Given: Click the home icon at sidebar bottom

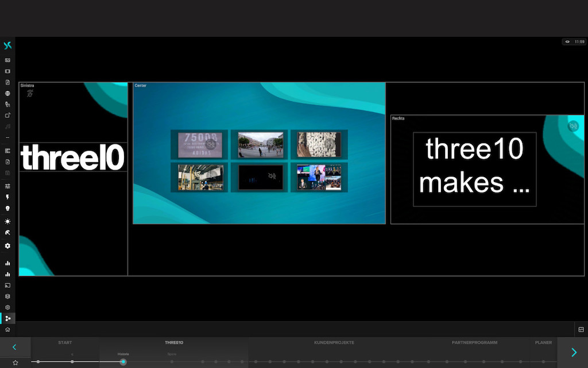Looking at the screenshot, I should [x=7, y=329].
